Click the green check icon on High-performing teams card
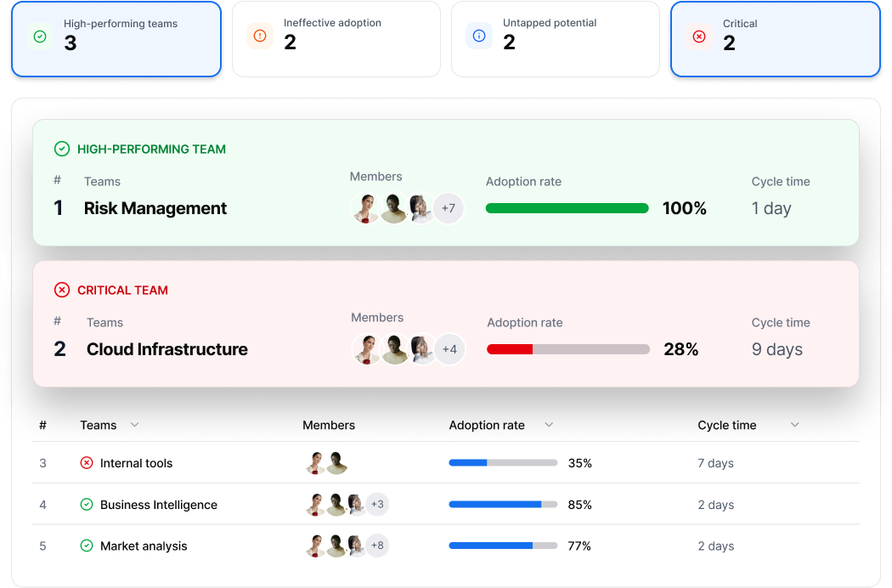Viewport: 892px width, 588px height. 40,36
